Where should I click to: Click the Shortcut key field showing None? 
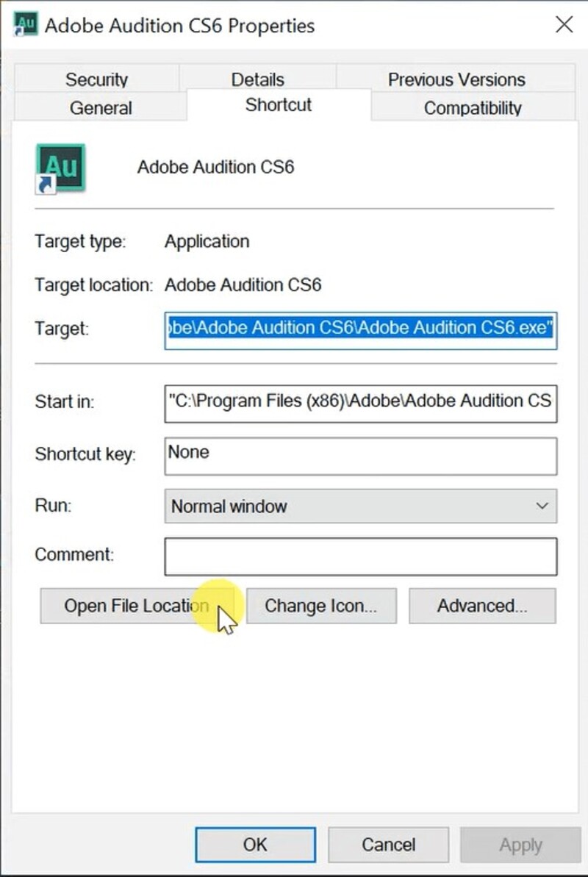pos(360,456)
